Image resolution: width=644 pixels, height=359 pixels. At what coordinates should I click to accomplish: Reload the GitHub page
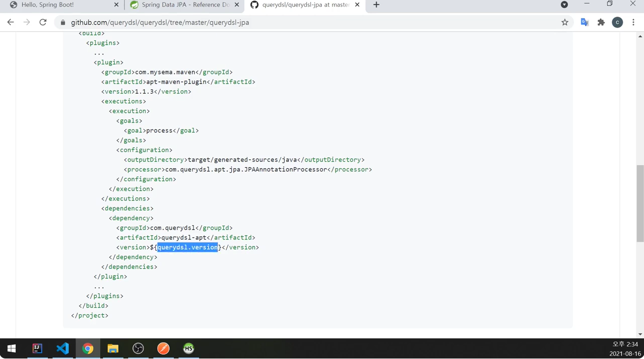click(43, 22)
